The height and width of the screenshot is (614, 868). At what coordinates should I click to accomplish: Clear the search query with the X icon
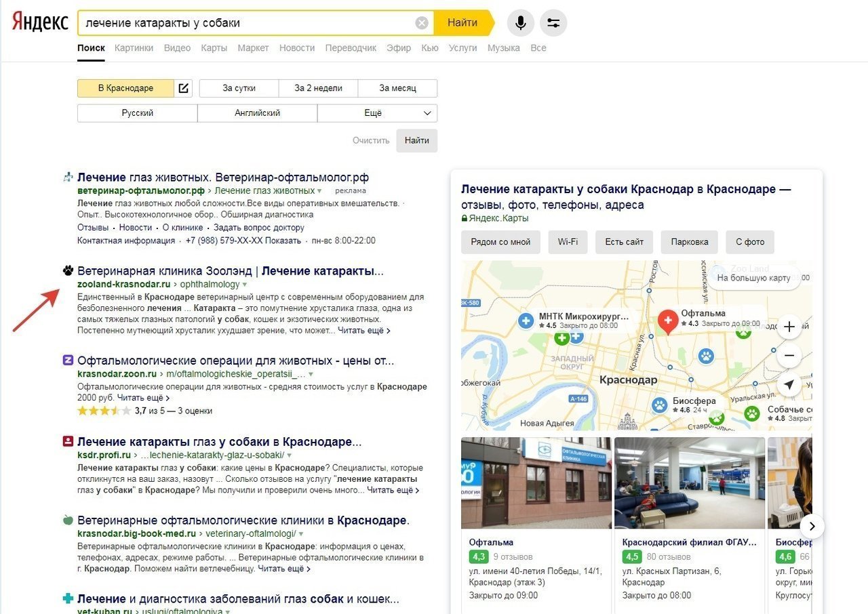pos(422,23)
